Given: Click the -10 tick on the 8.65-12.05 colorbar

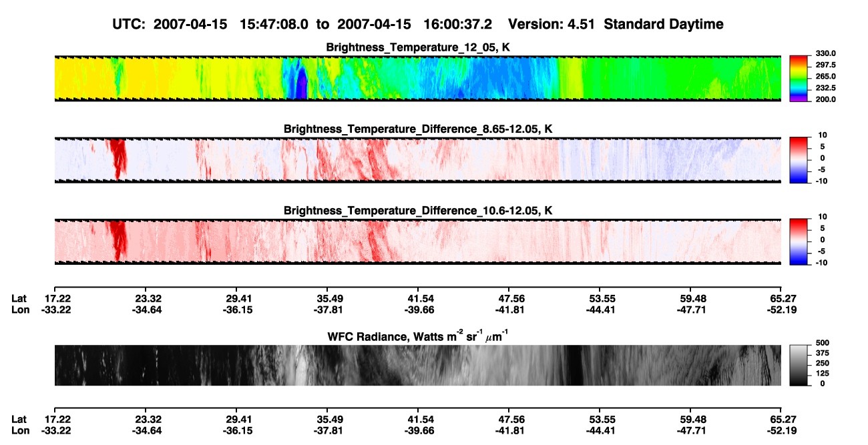Looking at the screenshot, I should coord(822,181).
